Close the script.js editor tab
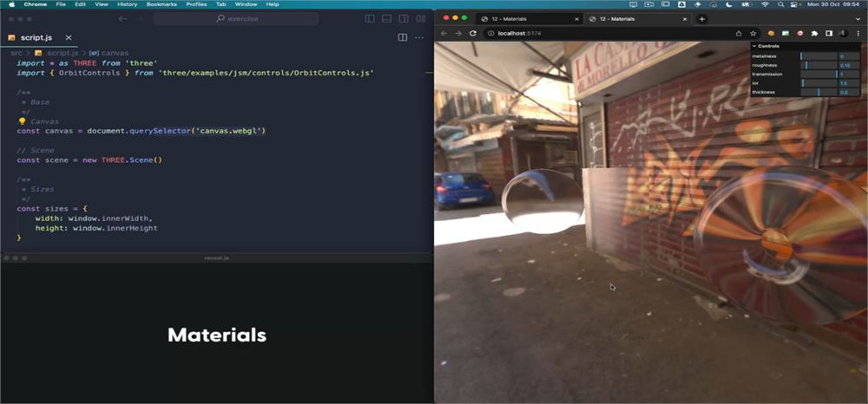Screen dimensions: 868x404 [x=69, y=37]
